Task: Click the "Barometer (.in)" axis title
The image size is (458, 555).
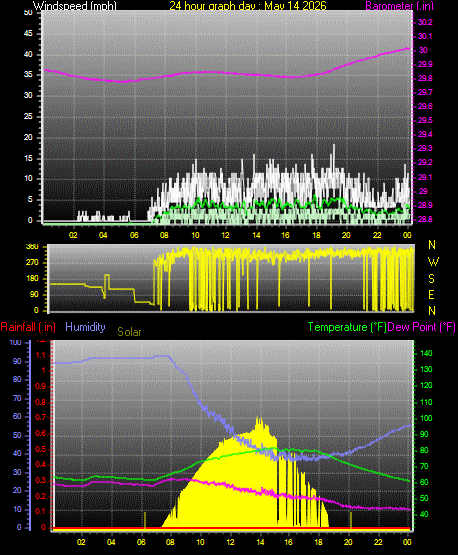Action: point(399,6)
